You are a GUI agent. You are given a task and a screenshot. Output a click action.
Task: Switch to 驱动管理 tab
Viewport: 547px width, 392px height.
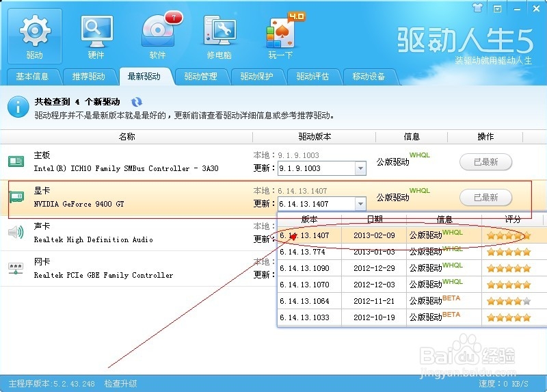[x=200, y=77]
